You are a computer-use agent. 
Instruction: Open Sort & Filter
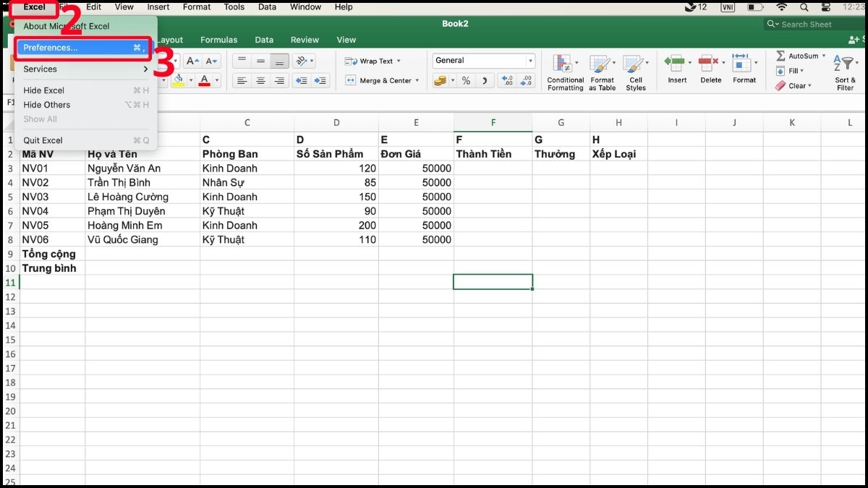pos(844,73)
